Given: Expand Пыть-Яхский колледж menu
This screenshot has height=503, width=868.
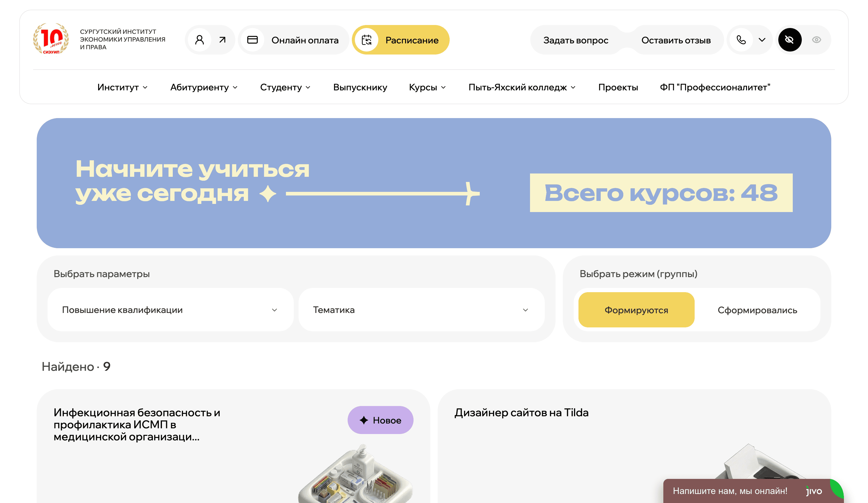Looking at the screenshot, I should pyautogui.click(x=522, y=87).
